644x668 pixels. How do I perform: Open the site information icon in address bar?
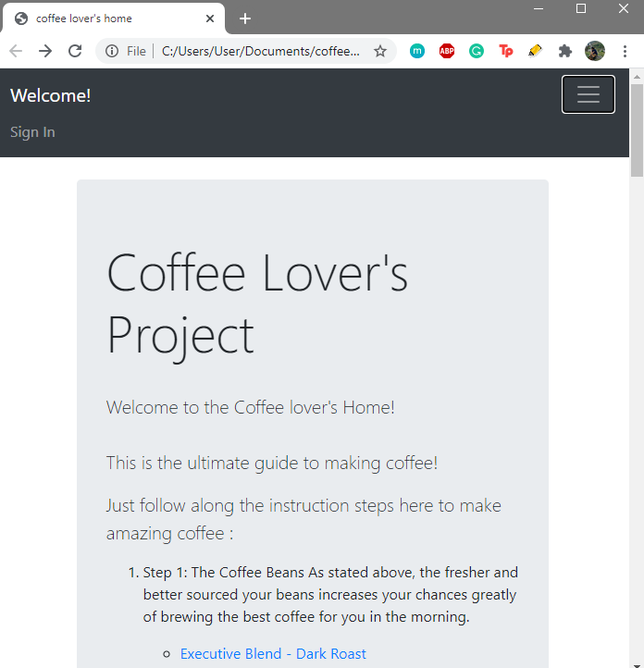[x=112, y=51]
